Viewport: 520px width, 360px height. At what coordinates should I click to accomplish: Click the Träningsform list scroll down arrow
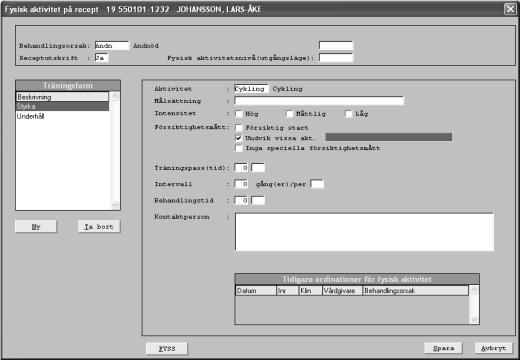click(x=115, y=204)
